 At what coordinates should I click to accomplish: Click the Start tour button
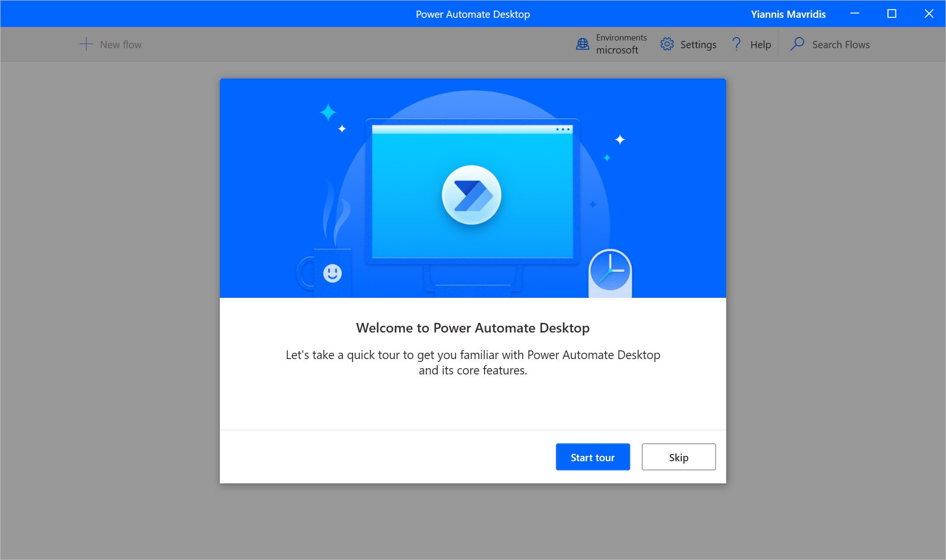tap(593, 457)
